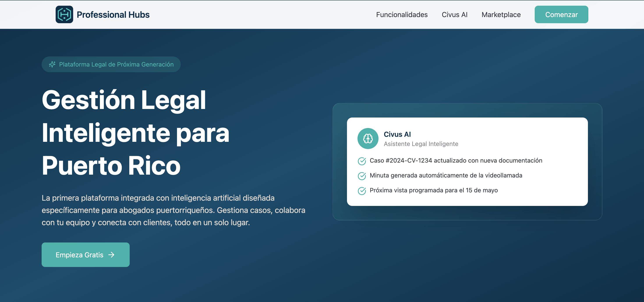The height and width of the screenshot is (302, 644).
Task: Click the Asistente Legal Inteligente subtitle
Action: pyautogui.click(x=421, y=144)
